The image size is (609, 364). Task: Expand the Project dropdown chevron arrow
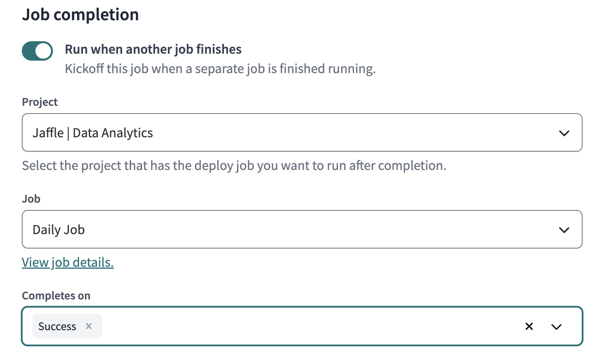coord(564,133)
